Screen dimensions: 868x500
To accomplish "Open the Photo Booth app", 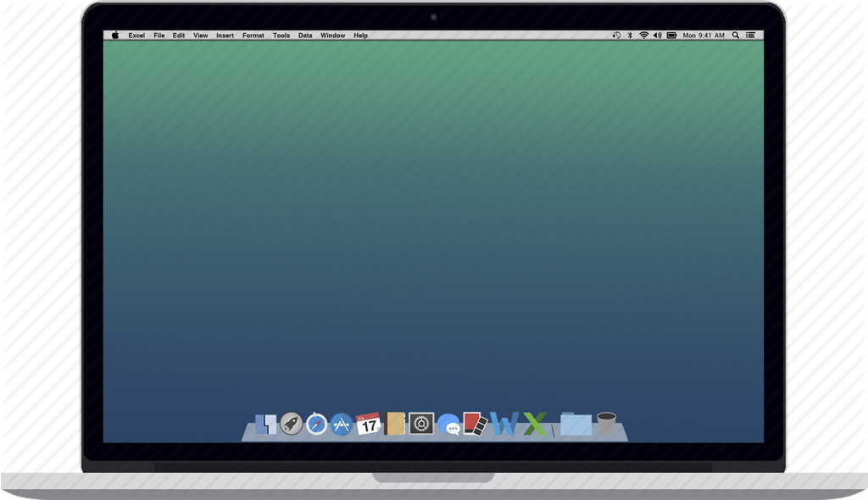I will [x=476, y=424].
